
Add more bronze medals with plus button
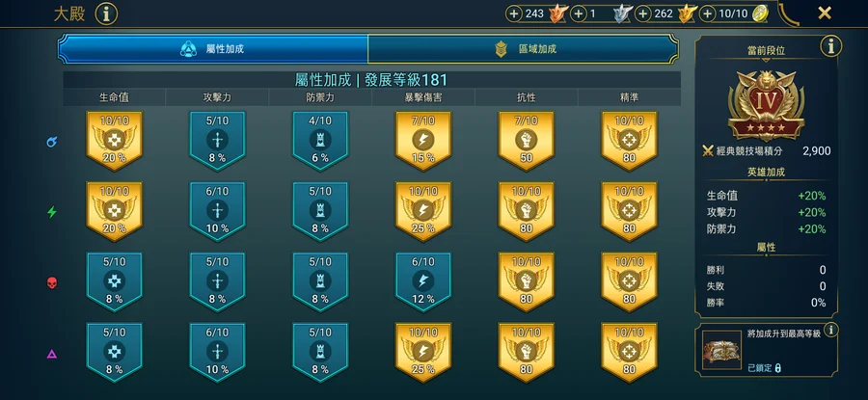pos(514,13)
